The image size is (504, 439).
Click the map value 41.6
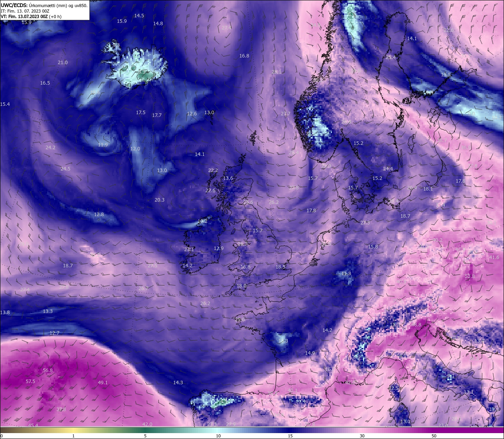pyautogui.click(x=494, y=257)
